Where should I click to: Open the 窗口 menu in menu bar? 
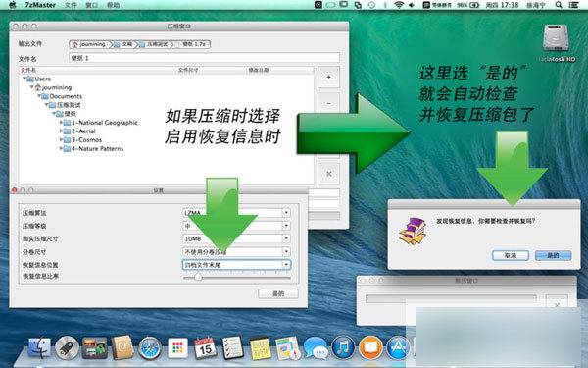point(92,5)
